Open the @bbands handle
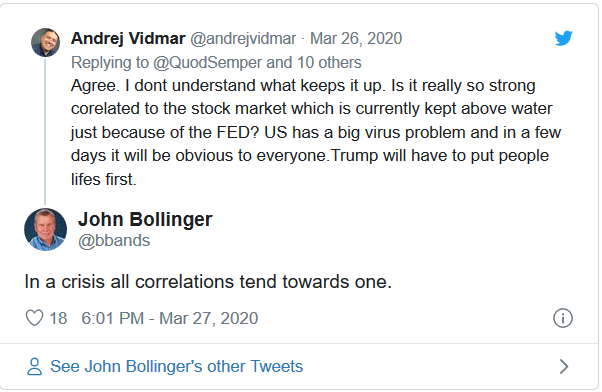The image size is (602, 392). click(x=114, y=241)
